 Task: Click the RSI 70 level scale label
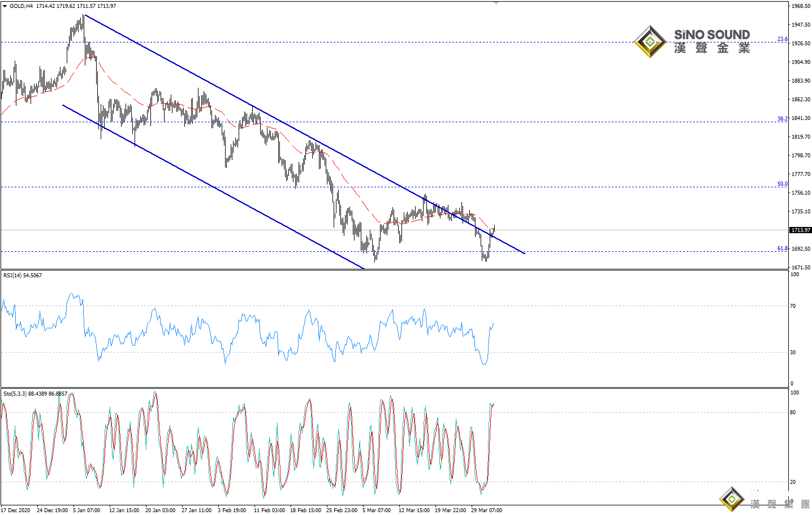point(793,306)
